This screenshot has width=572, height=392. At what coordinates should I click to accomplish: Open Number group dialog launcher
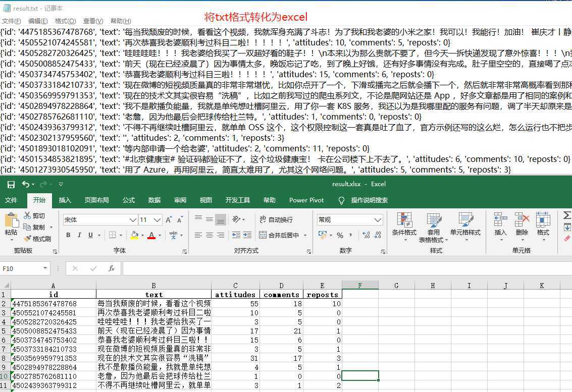coord(383,252)
